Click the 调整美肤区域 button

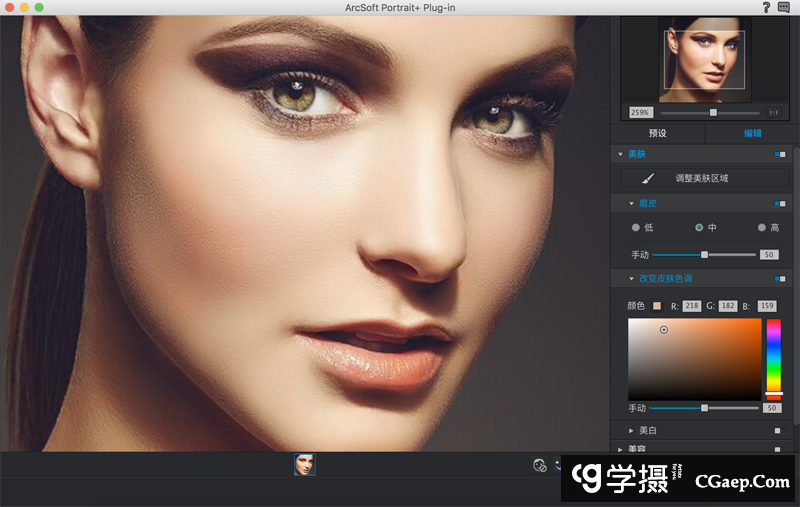[702, 178]
